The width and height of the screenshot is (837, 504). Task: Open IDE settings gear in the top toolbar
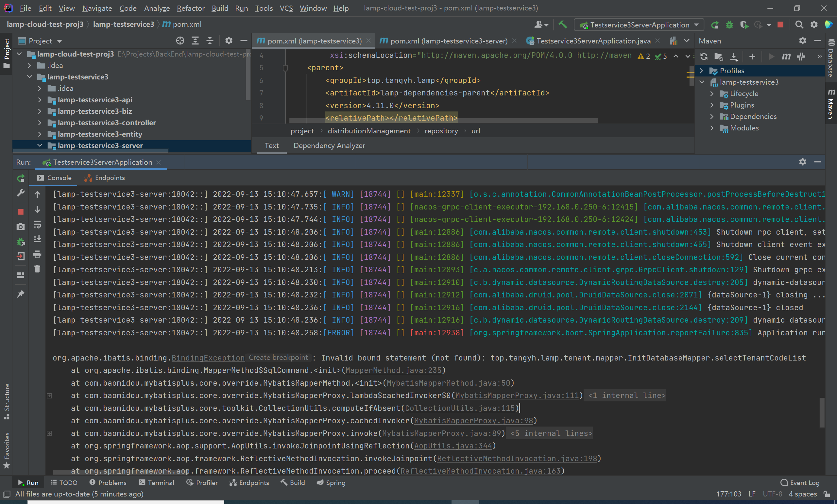[814, 25]
